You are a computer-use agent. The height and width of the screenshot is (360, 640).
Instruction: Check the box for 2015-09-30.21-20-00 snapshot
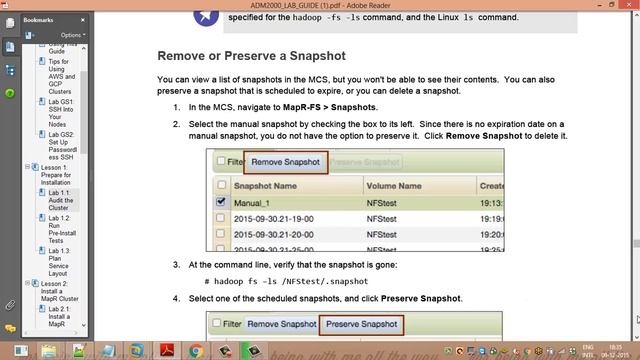click(220, 233)
